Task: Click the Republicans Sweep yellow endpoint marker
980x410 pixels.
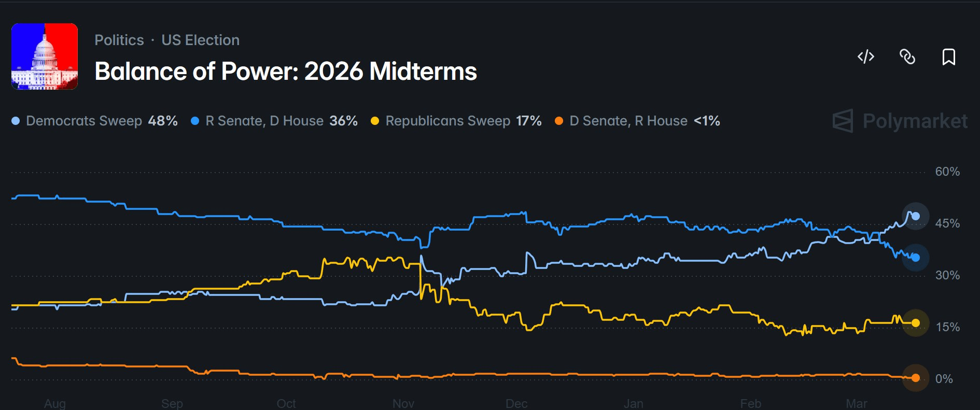Action: (x=916, y=323)
